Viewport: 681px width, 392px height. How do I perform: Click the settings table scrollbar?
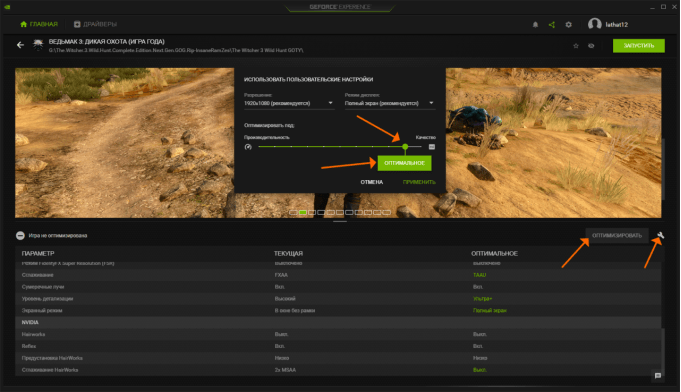tap(663, 352)
